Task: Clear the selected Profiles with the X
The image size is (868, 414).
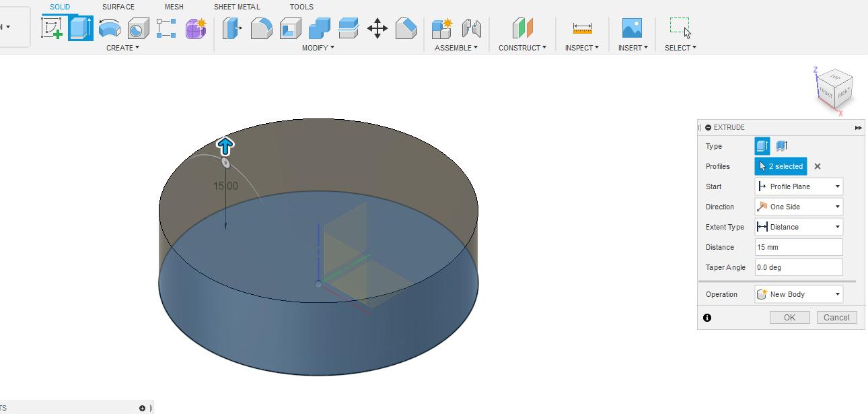Action: [818, 166]
